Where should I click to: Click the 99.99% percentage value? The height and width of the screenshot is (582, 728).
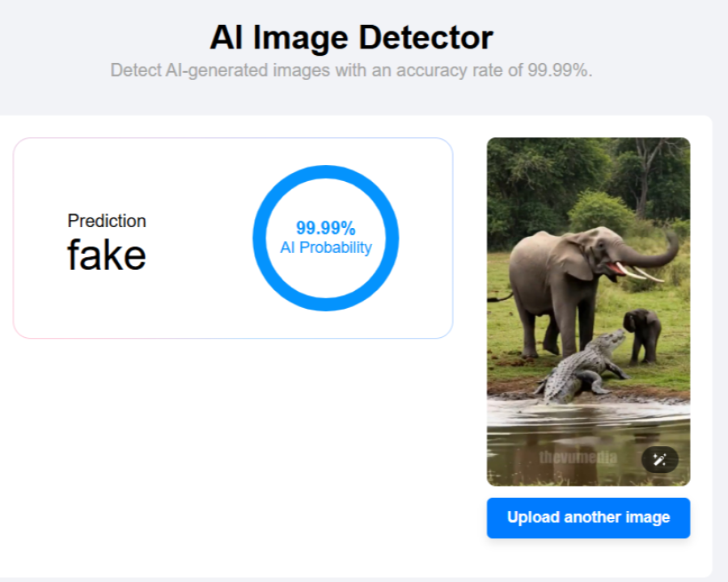click(x=324, y=227)
